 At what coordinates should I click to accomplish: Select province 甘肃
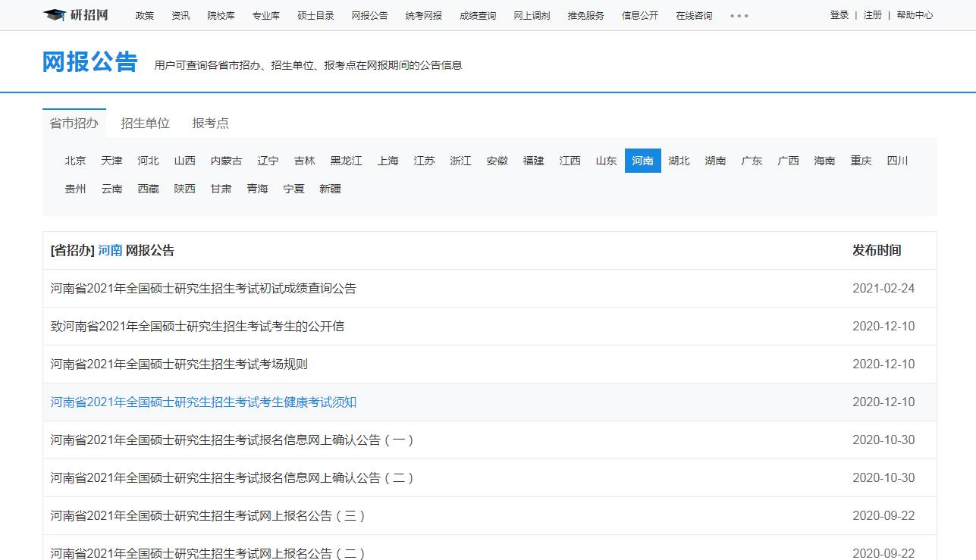(x=221, y=189)
